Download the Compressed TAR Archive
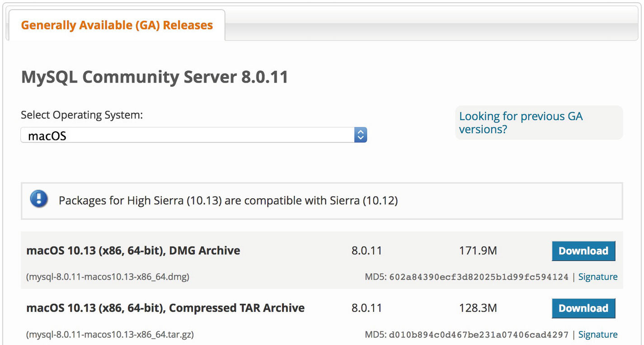Image resolution: width=644 pixels, height=345 pixels. pyautogui.click(x=583, y=308)
